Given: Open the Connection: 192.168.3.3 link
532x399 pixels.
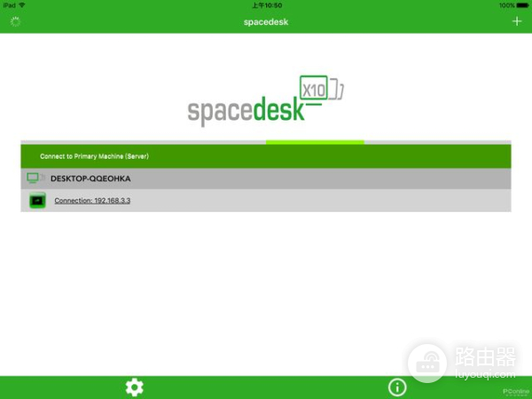Looking at the screenshot, I should point(92,200).
